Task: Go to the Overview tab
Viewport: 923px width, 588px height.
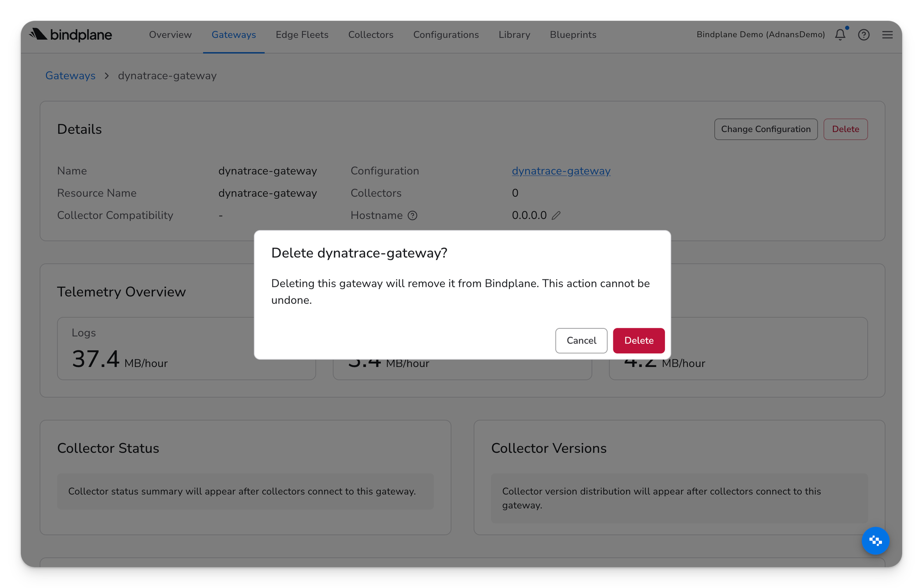Action: click(x=170, y=35)
